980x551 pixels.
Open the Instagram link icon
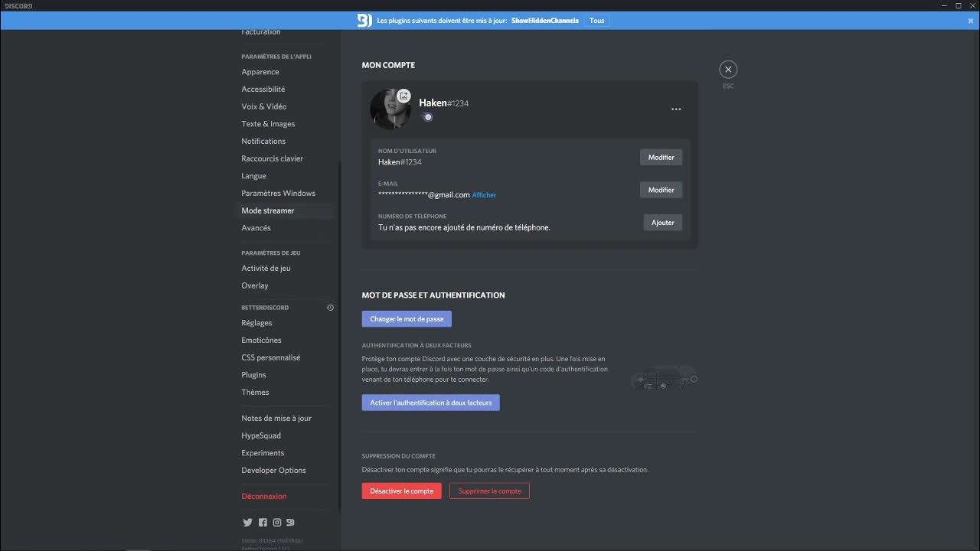[277, 523]
